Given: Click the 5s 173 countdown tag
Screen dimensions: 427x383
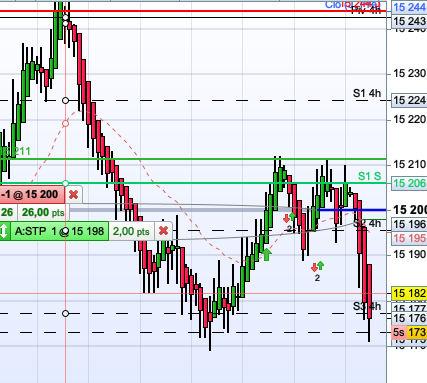Looking at the screenshot, I should 409,332.
